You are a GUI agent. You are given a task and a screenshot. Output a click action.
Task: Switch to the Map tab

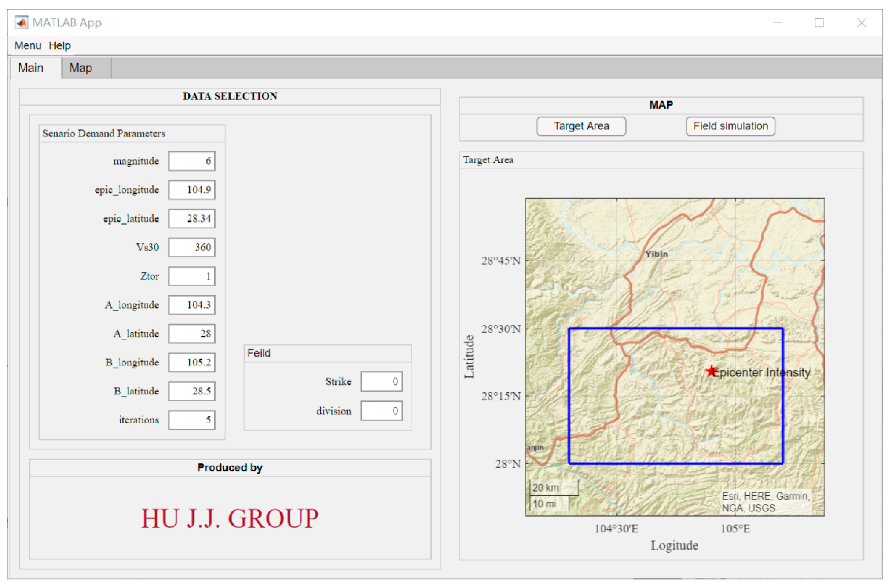coord(81,68)
